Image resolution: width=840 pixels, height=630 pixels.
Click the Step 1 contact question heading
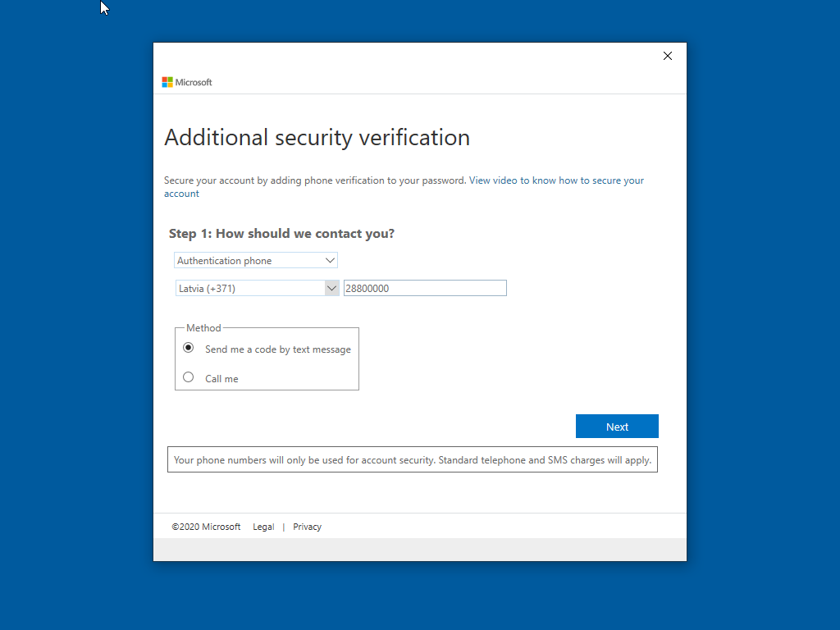click(281, 234)
